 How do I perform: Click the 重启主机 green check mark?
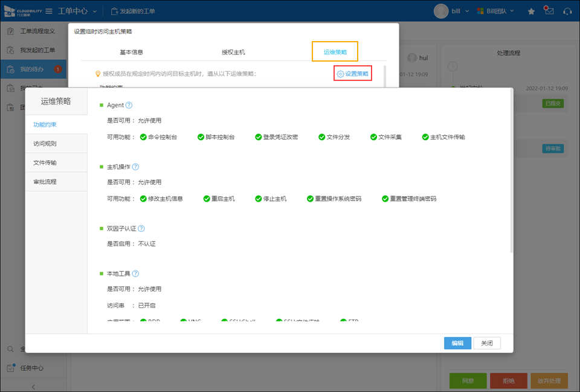tap(198, 199)
